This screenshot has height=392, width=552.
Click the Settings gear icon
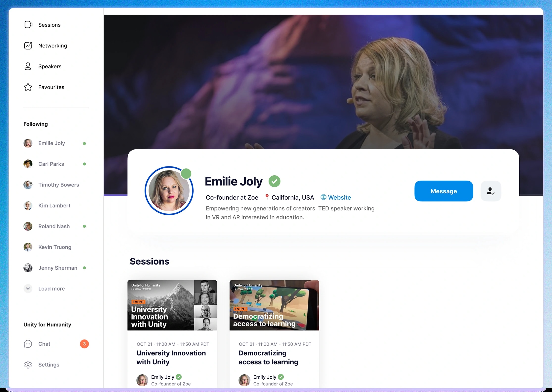point(28,365)
